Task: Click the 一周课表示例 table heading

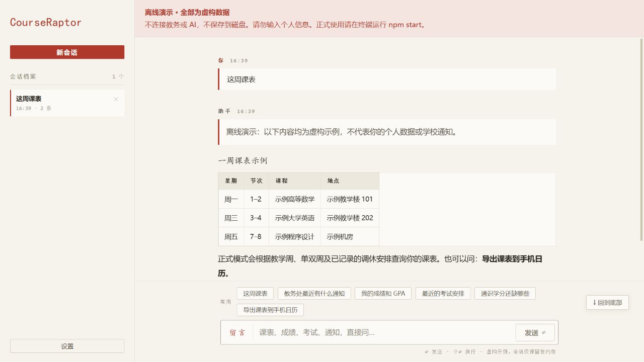Action: (243, 160)
